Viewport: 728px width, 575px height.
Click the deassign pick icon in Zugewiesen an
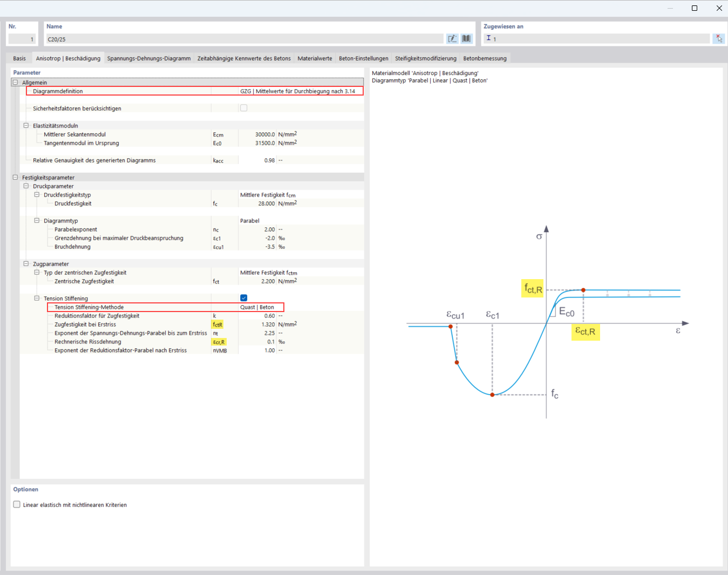point(719,38)
